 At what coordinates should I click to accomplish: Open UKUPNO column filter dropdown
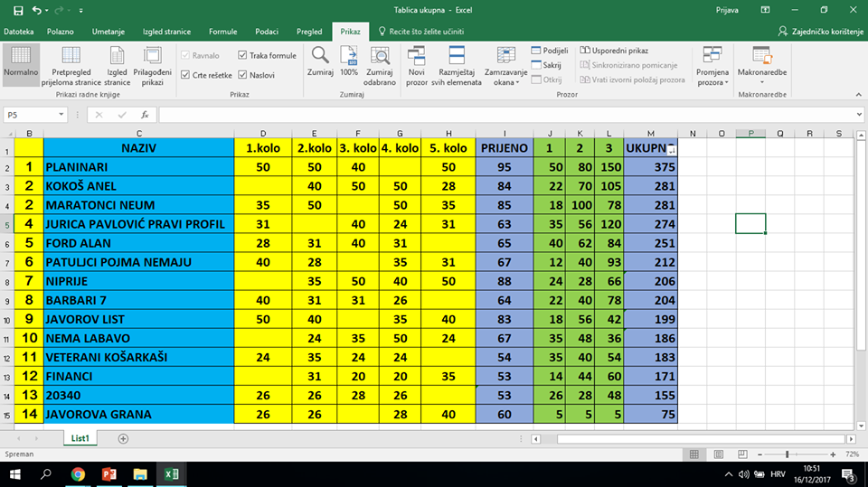coord(671,150)
